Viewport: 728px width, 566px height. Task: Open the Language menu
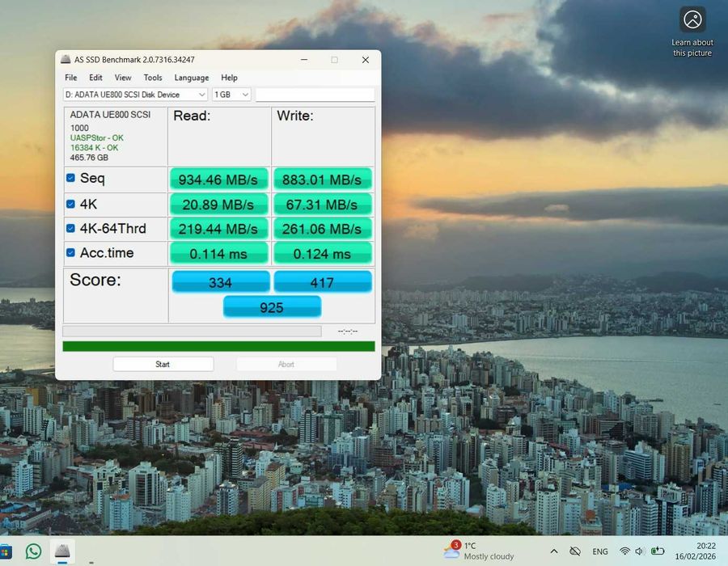tap(191, 78)
